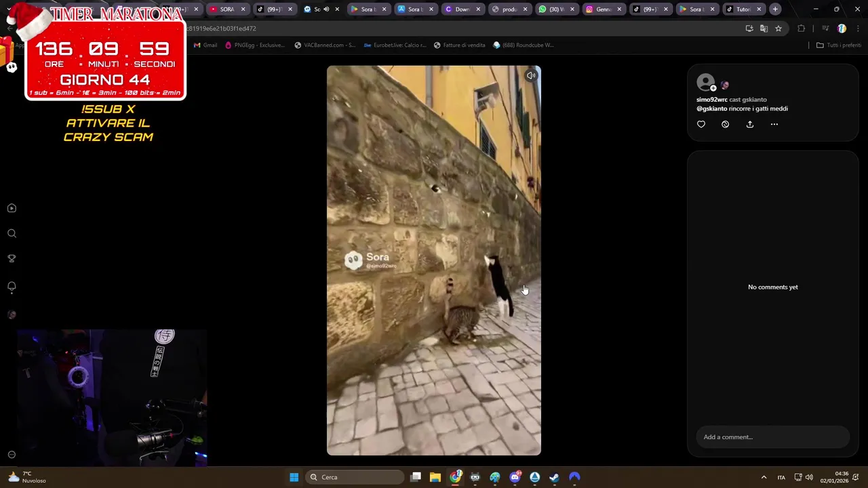868x488 pixels.
Task: Open the media control icon in toolbar
Action: click(x=825, y=28)
